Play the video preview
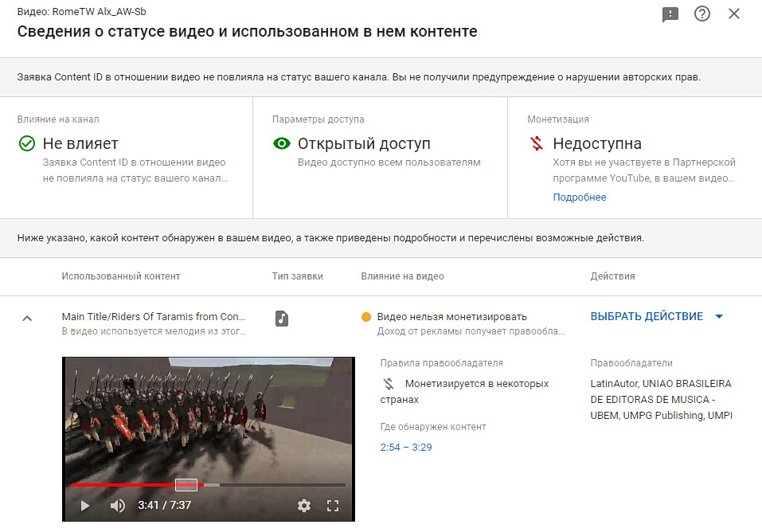The width and height of the screenshot is (762, 532). click(85, 506)
